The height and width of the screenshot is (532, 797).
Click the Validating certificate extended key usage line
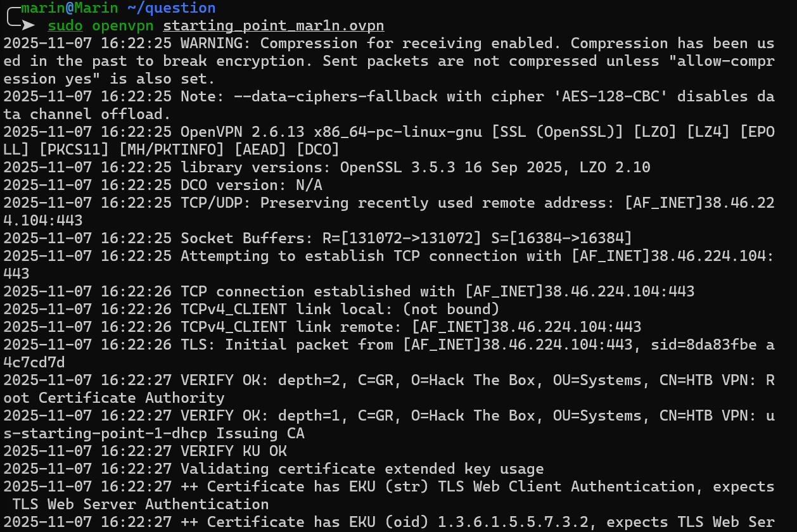(362, 469)
